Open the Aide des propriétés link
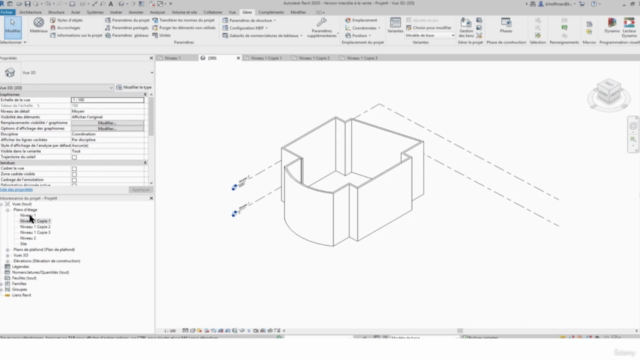 point(16,190)
